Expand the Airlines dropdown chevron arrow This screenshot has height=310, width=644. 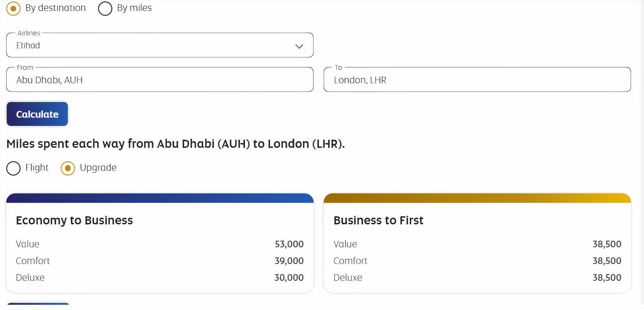click(299, 46)
